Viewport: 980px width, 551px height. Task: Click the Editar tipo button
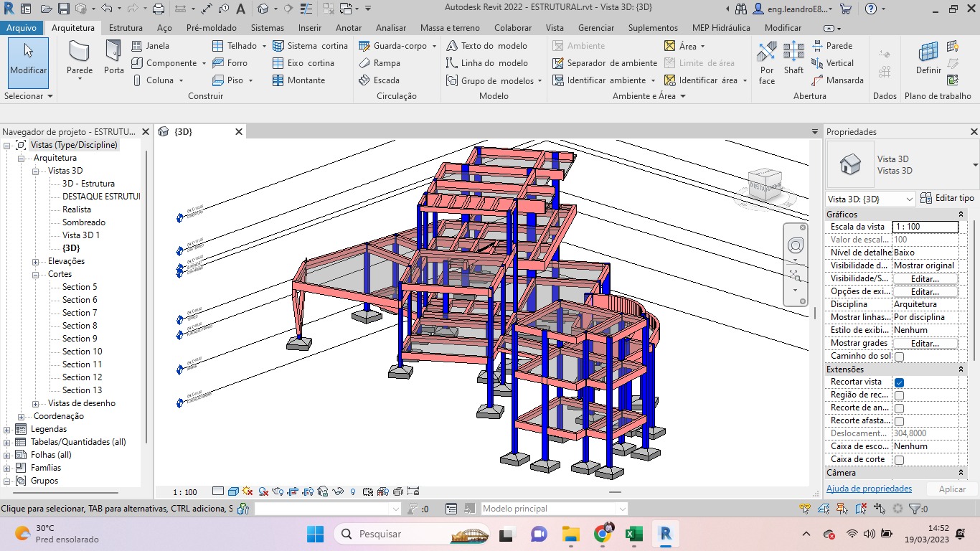[948, 198]
